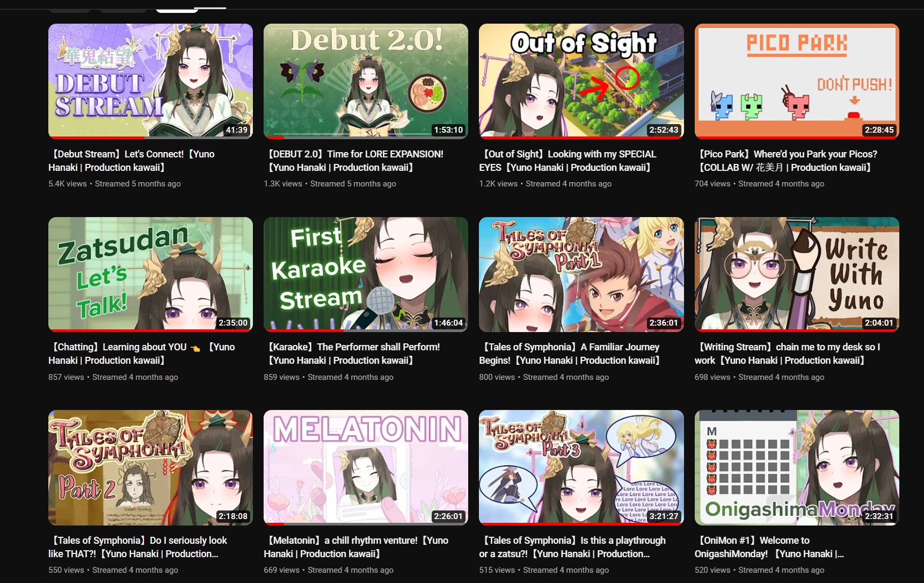Open the First Karaoke Stream thumbnail
Image resolution: width=924 pixels, height=583 pixels.
tap(366, 275)
